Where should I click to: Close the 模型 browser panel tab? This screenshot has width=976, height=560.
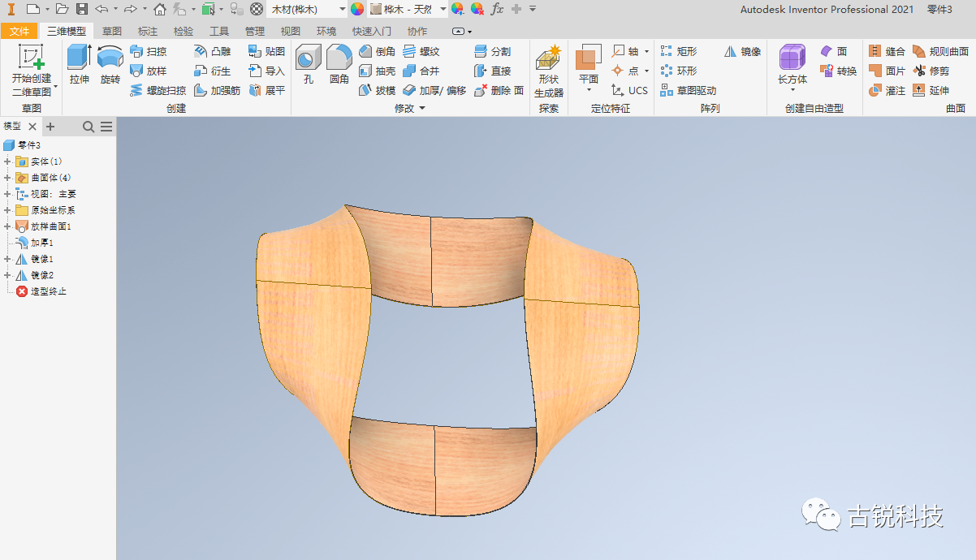click(32, 127)
